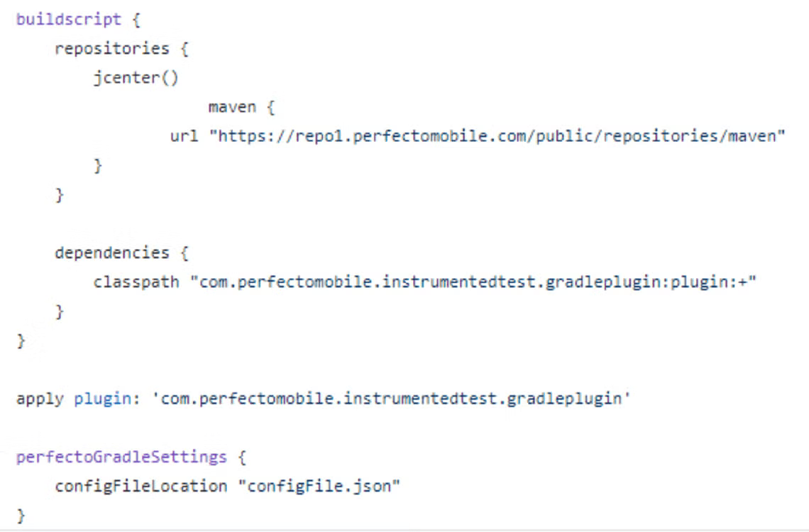Viewport: 809px width, 532px height.
Task: Click the closing brace of the maven block
Action: (97, 166)
